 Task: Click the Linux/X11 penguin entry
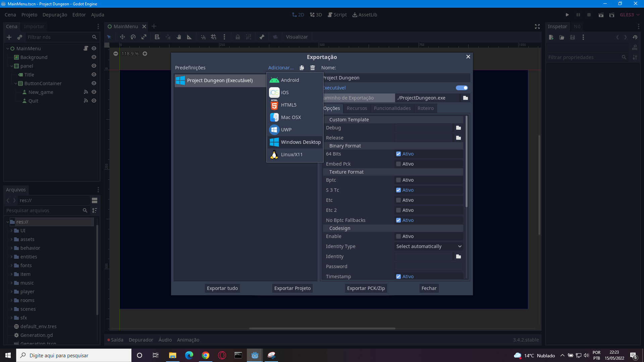click(291, 155)
